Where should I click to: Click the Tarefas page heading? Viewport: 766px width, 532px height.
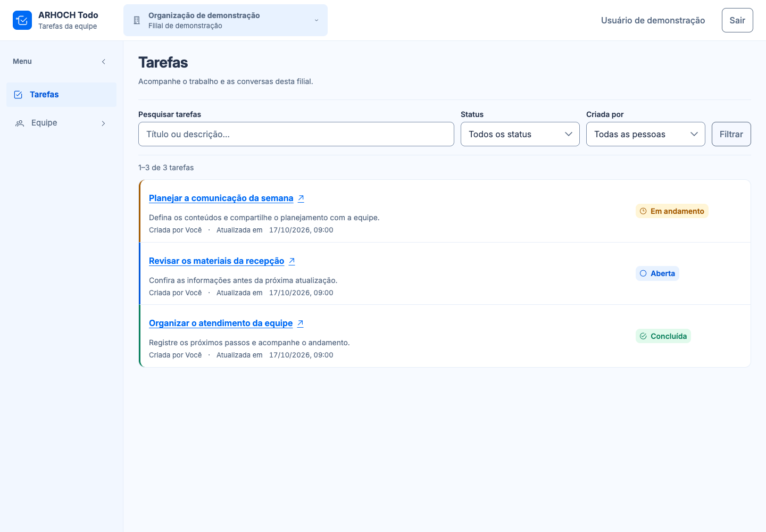[163, 62]
